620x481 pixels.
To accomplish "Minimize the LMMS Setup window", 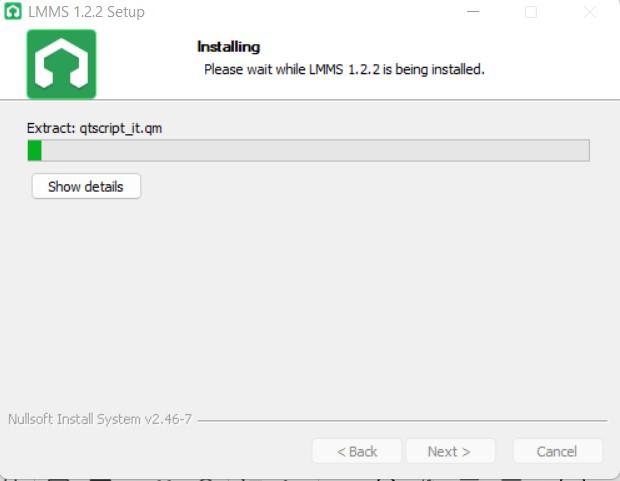I will coord(473,12).
